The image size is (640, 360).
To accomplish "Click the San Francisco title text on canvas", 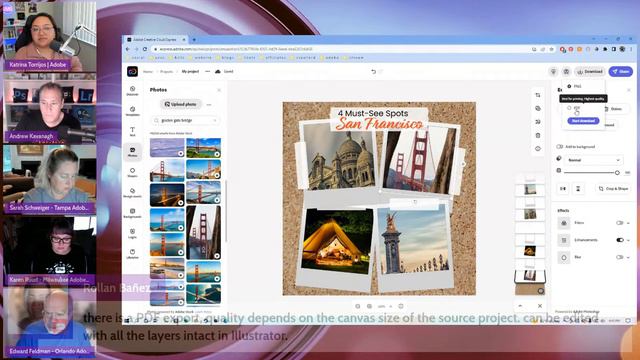I will (379, 124).
